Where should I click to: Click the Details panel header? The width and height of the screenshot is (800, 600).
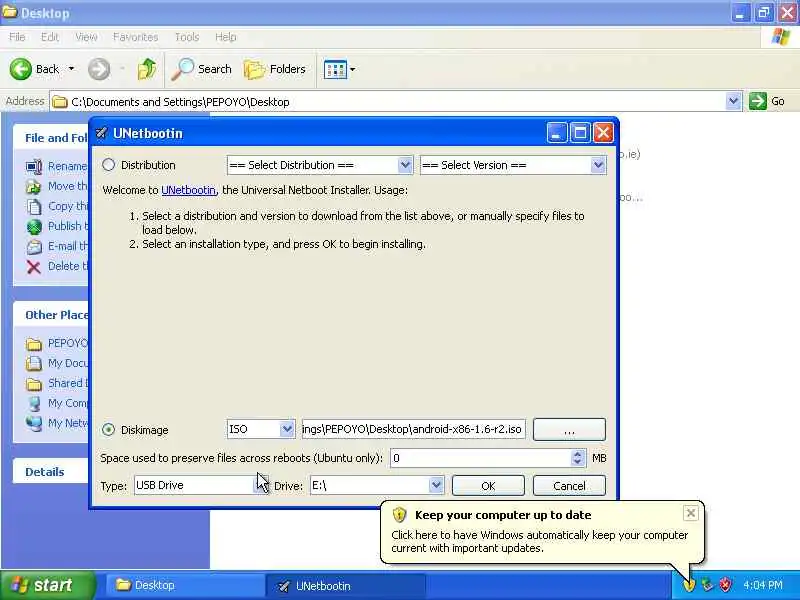tap(51, 471)
